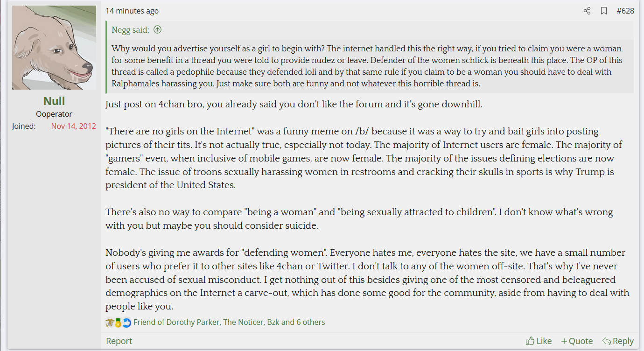The height and width of the screenshot is (351, 644).
Task: Click the 'Joined:' label in the user panel
Action: pos(24,126)
